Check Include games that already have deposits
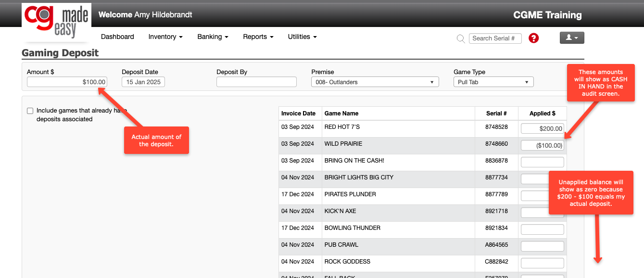 (x=30, y=111)
